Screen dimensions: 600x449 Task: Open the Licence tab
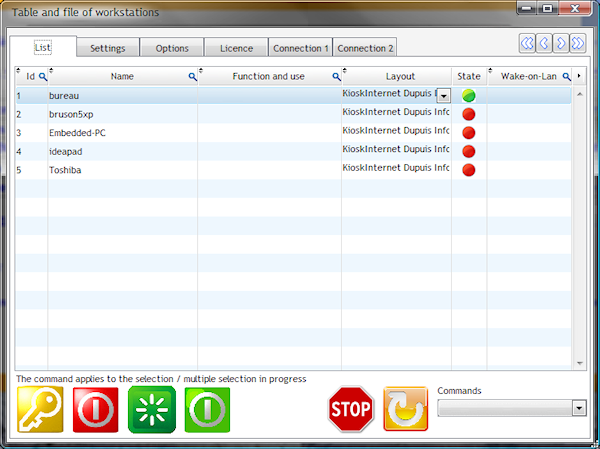tap(236, 48)
